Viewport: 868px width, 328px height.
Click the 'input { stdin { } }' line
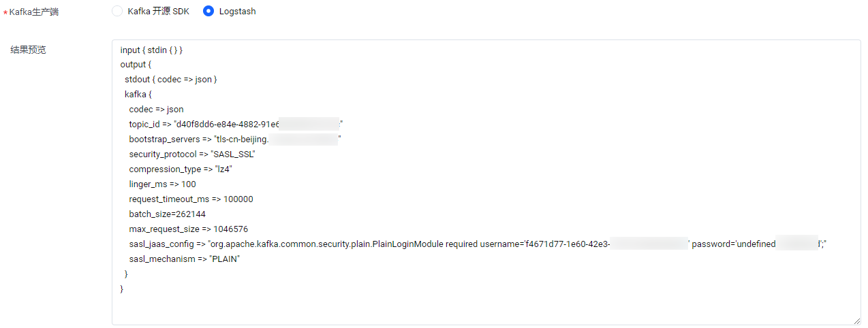click(151, 50)
